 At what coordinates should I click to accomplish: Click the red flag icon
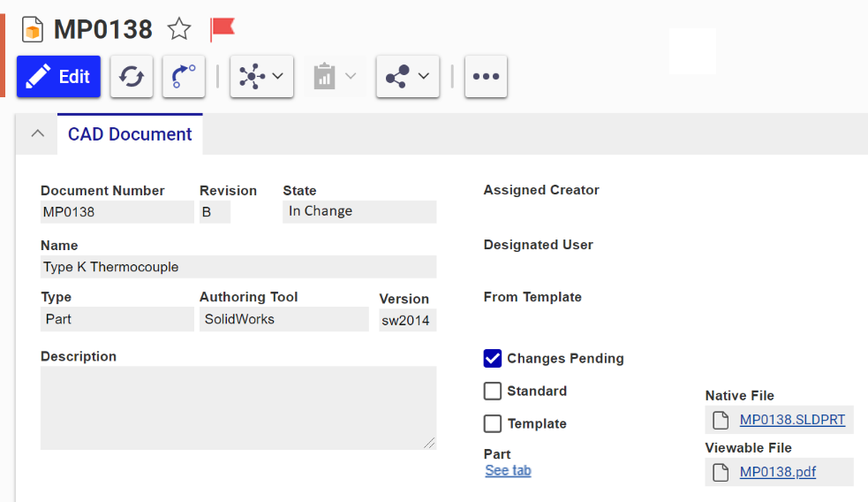(x=222, y=29)
